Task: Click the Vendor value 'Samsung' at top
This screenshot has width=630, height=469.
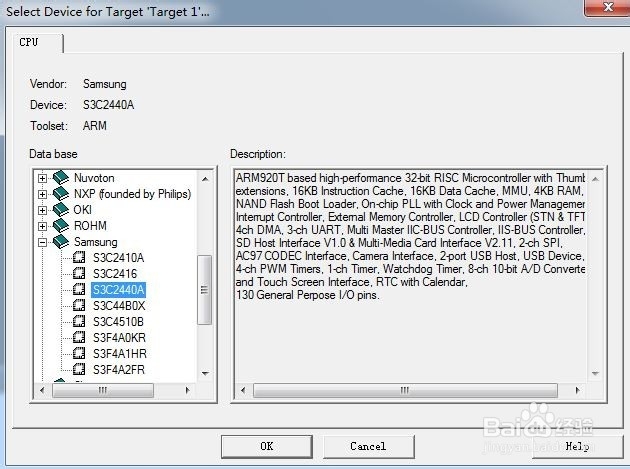Action: pyautogui.click(x=104, y=84)
